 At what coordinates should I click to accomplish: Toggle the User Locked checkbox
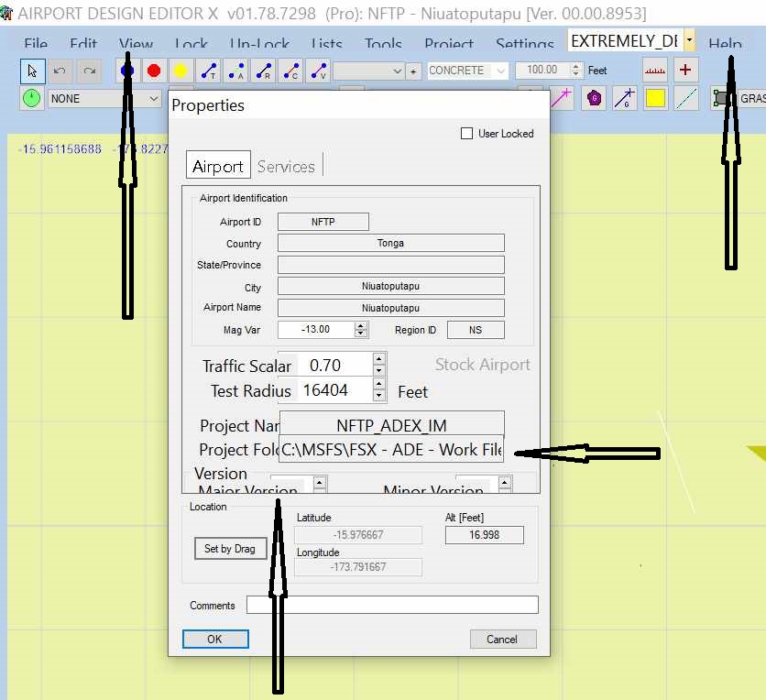point(466,134)
